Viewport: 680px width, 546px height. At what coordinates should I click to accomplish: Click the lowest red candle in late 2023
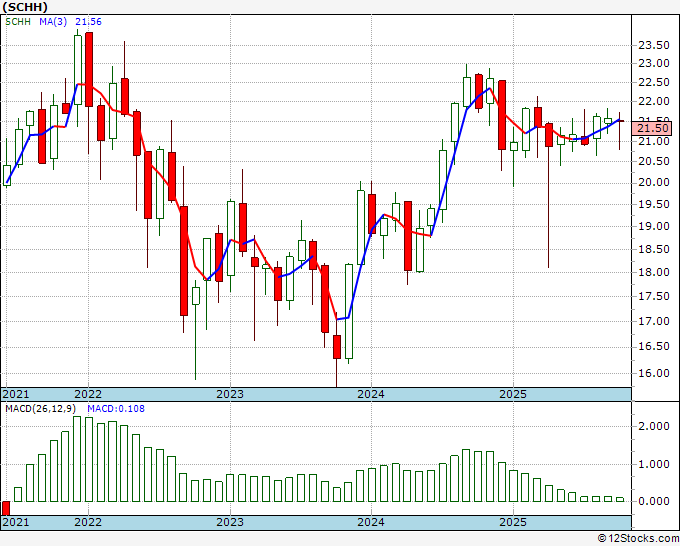point(337,347)
